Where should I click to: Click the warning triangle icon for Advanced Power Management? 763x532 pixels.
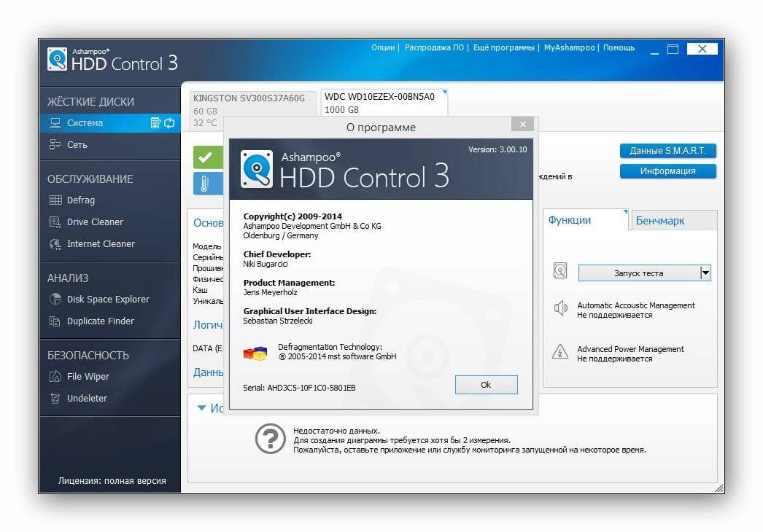point(560,351)
